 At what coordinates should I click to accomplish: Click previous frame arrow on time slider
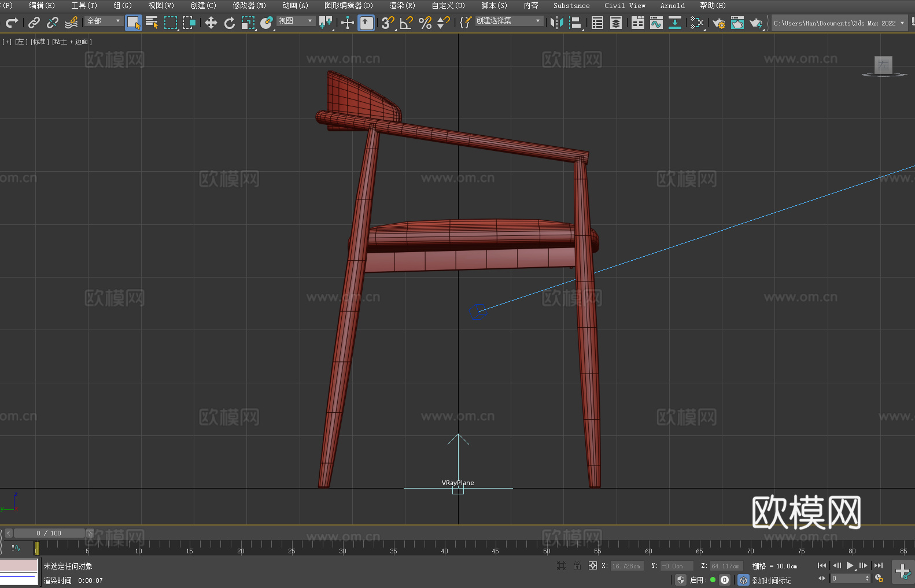(8, 533)
